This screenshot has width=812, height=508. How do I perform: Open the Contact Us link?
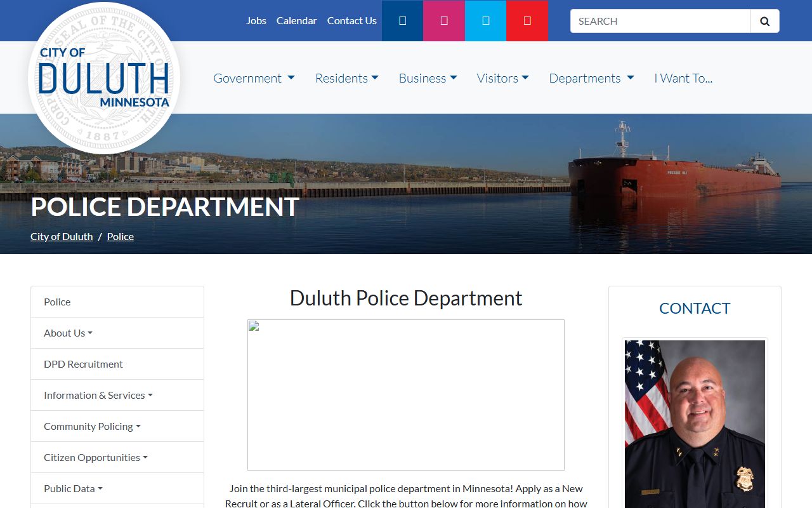(x=352, y=20)
